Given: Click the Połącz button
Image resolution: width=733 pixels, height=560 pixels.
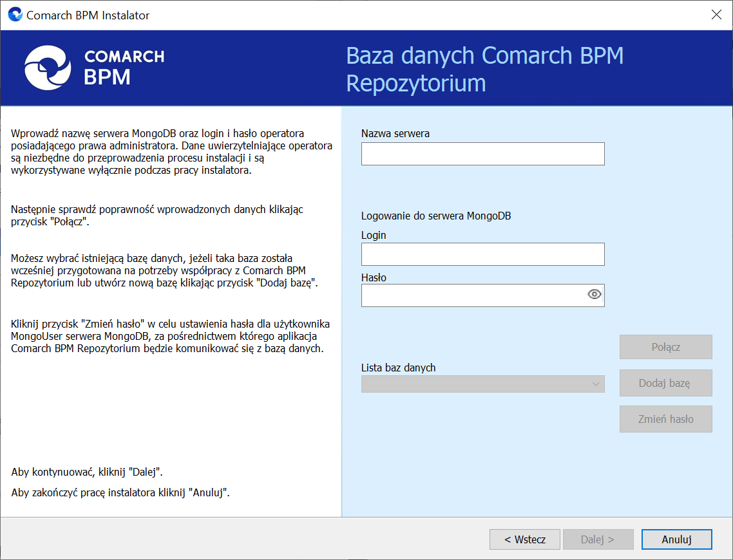Looking at the screenshot, I should tap(665, 347).
